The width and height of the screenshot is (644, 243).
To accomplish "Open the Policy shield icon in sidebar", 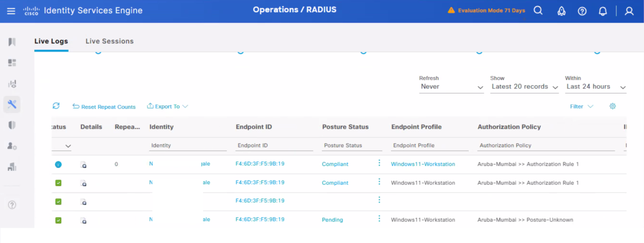I will (12, 125).
